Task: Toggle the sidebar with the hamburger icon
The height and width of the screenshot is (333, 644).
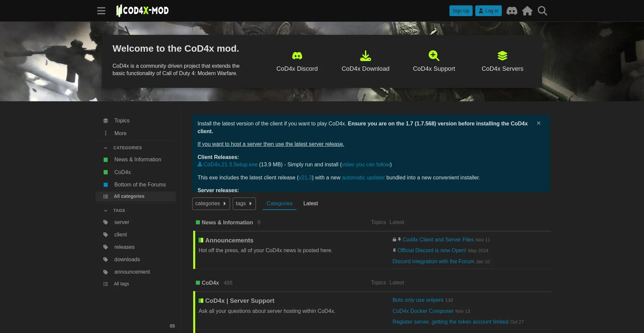Action: (x=101, y=10)
